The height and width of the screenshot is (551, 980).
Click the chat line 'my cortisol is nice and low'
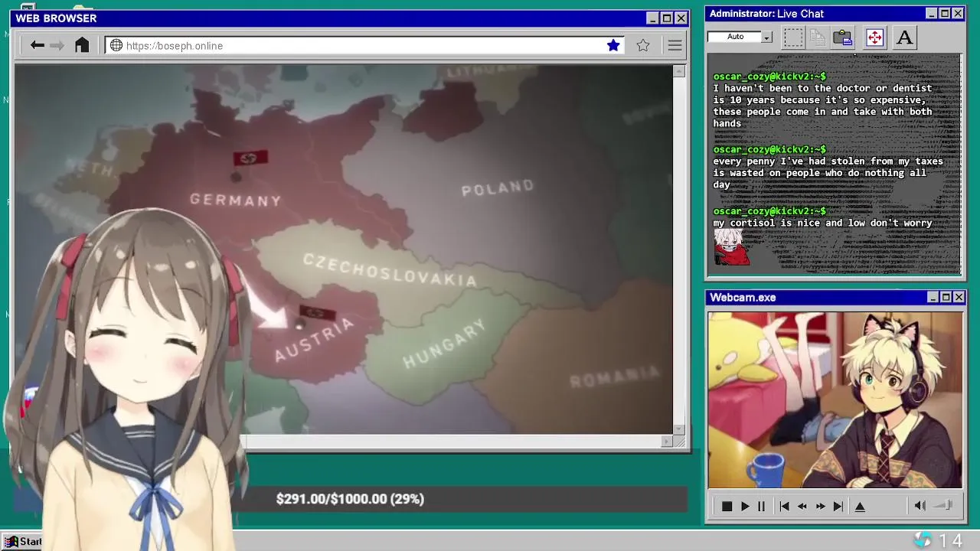tap(822, 223)
